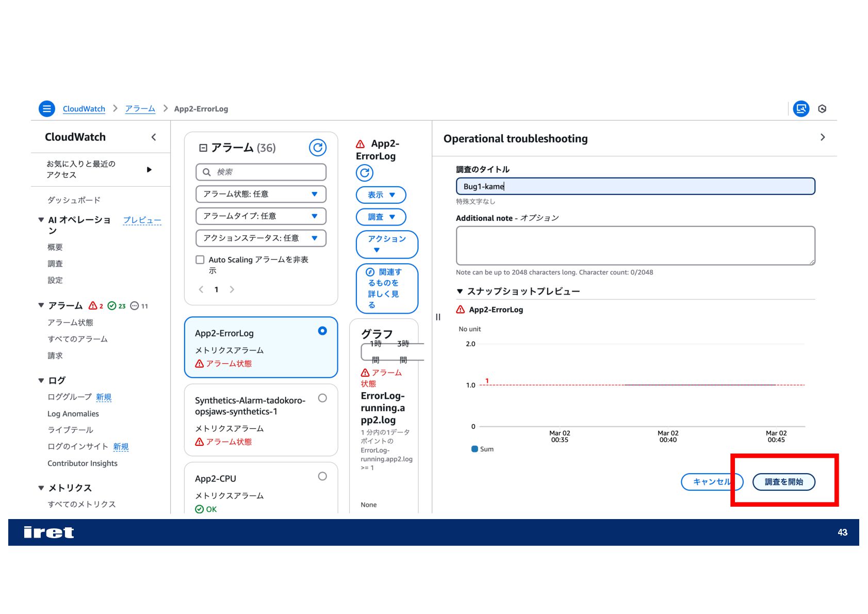Select the 1時間 graph time range

point(375,351)
